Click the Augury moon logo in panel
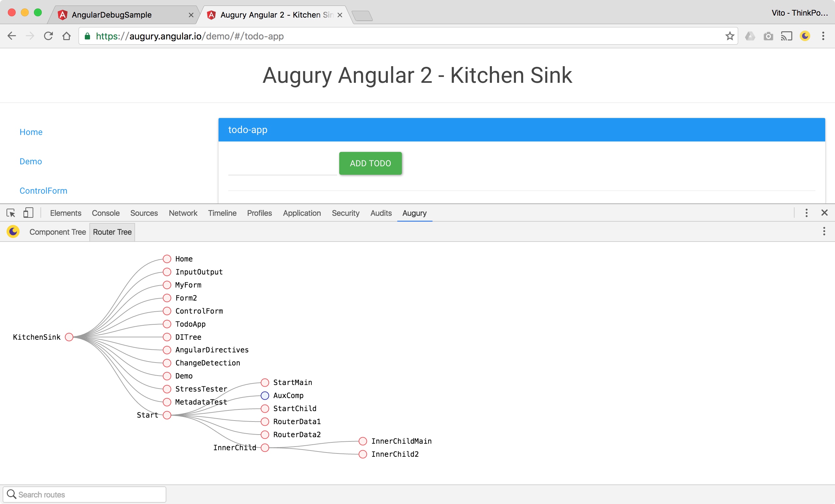 coord(13,232)
